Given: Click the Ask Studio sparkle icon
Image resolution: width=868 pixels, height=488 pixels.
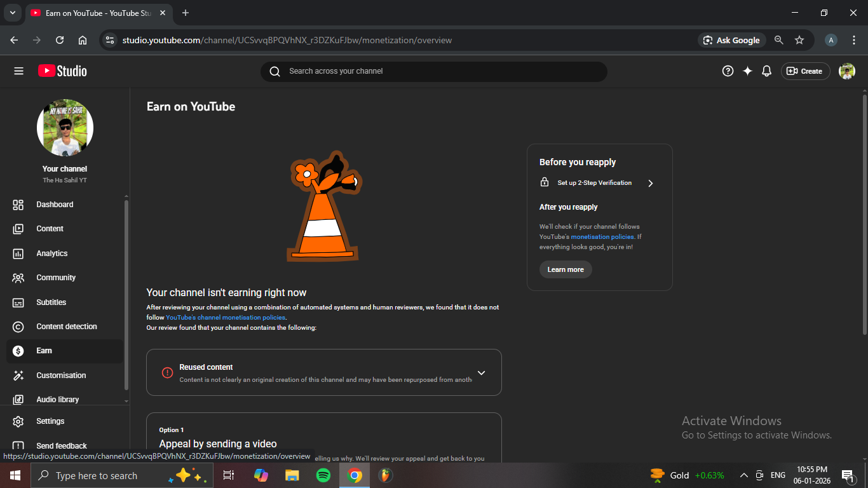Looking at the screenshot, I should pyautogui.click(x=747, y=71).
